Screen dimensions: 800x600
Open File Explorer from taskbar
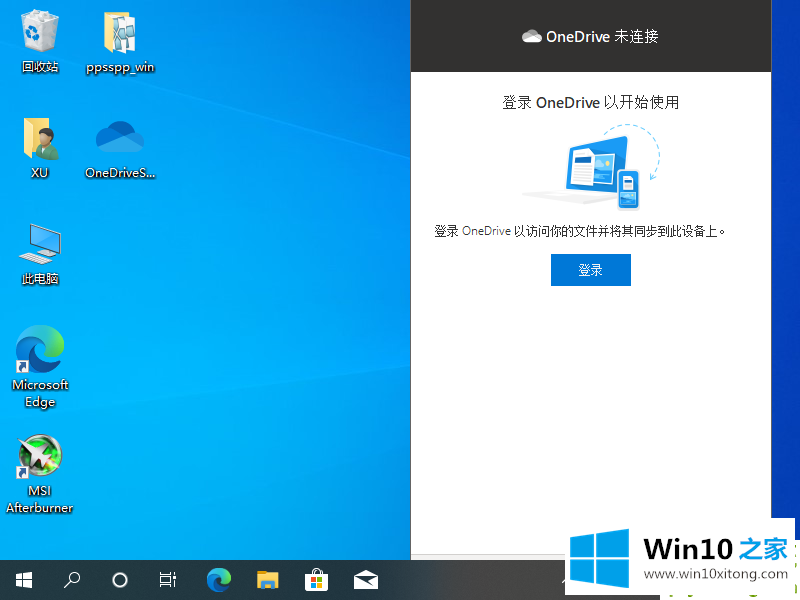coord(267,580)
